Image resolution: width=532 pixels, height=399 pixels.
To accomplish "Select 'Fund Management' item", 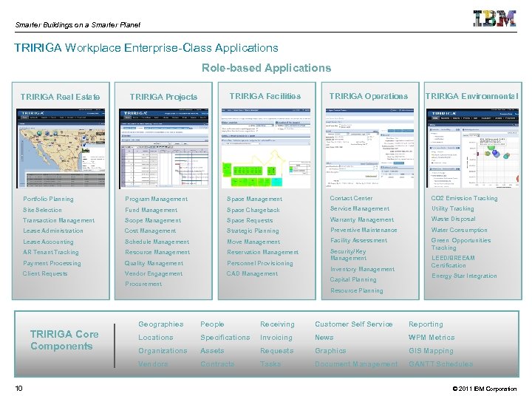I will tap(151, 210).
